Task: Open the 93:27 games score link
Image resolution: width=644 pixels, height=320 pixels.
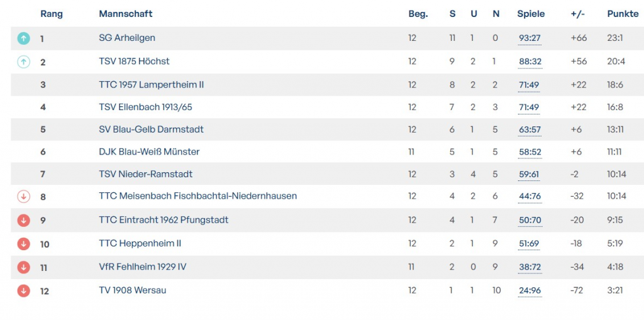Action: click(x=530, y=38)
